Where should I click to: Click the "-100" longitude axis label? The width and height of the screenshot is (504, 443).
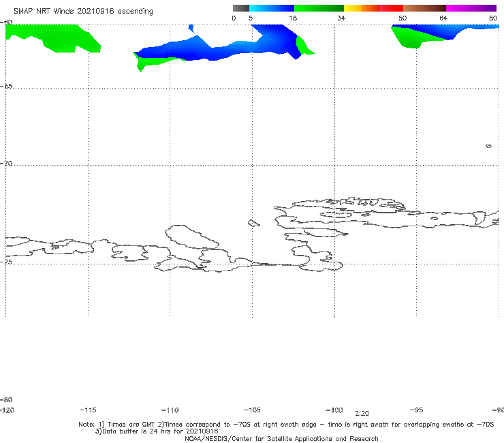(x=334, y=410)
